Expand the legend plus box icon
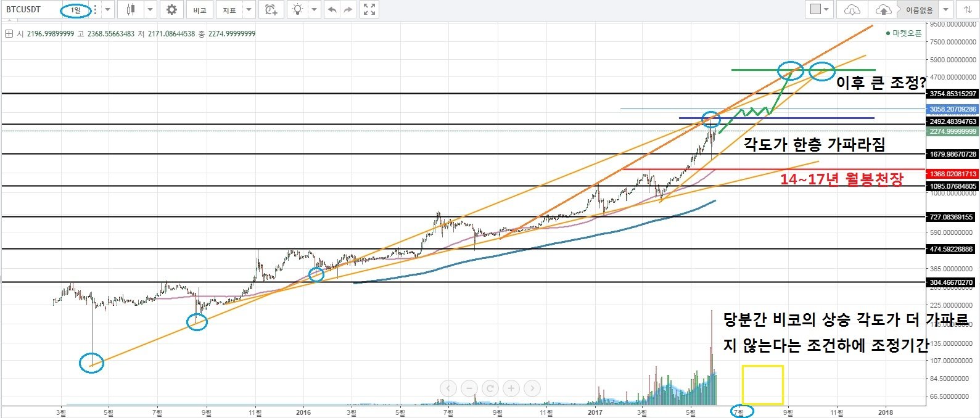This screenshot has width=980, height=418. (9, 34)
